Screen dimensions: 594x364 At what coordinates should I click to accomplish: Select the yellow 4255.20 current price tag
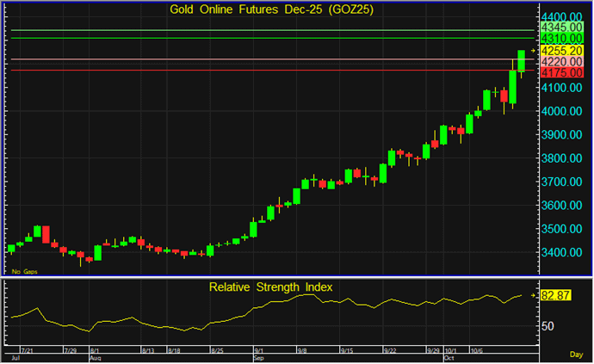click(563, 52)
